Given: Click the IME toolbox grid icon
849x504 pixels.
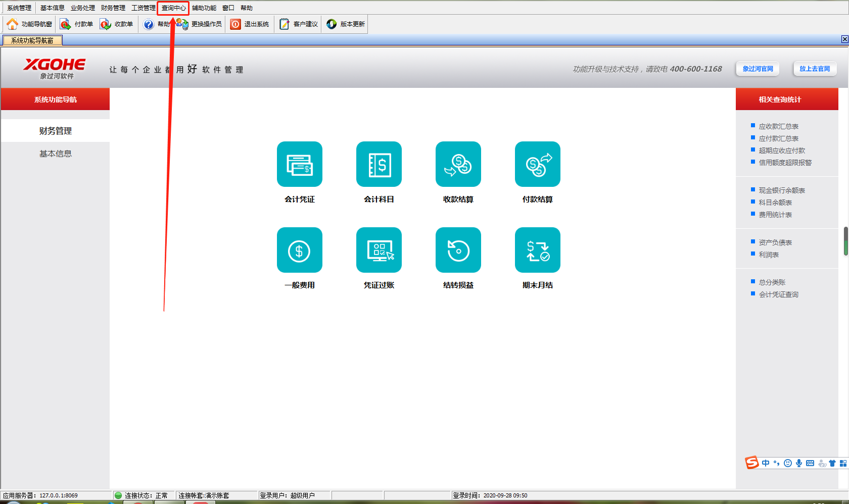Looking at the screenshot, I should click(x=843, y=463).
